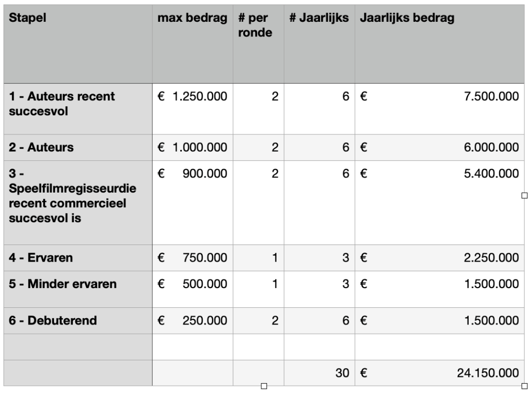Click the Stapel column header cell

click(78, 44)
